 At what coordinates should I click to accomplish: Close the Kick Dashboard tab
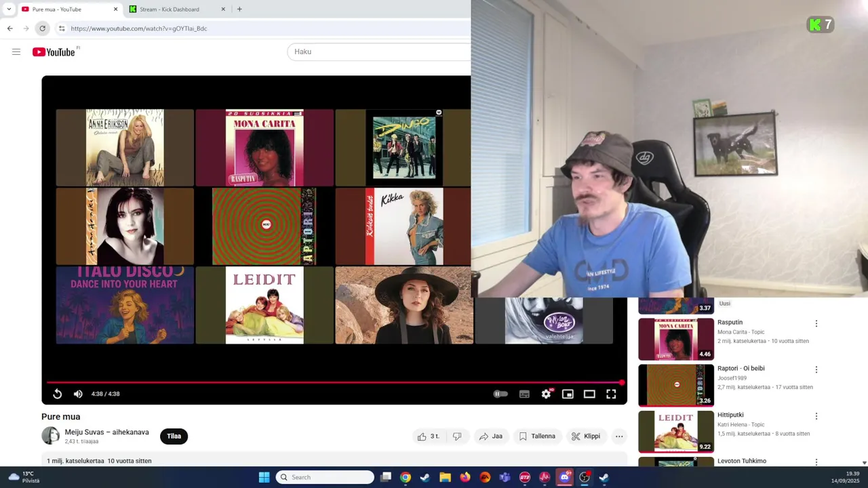223,9
